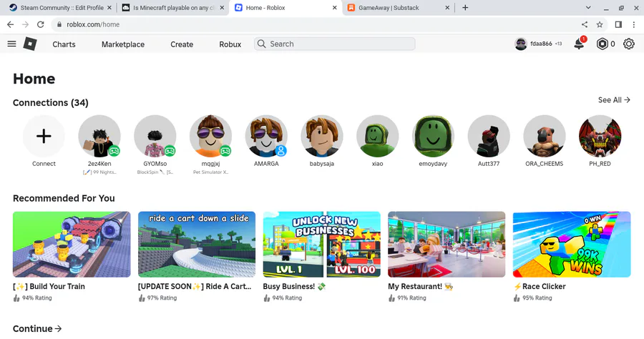The height and width of the screenshot is (339, 644).
Task: Switch to the Steam Community tab
Action: click(x=62, y=8)
